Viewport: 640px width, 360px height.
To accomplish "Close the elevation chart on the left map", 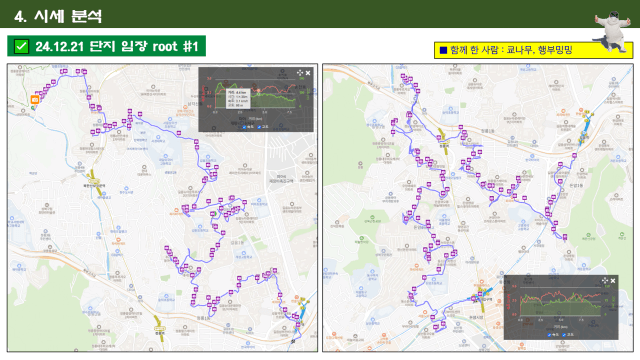I will 308,73.
